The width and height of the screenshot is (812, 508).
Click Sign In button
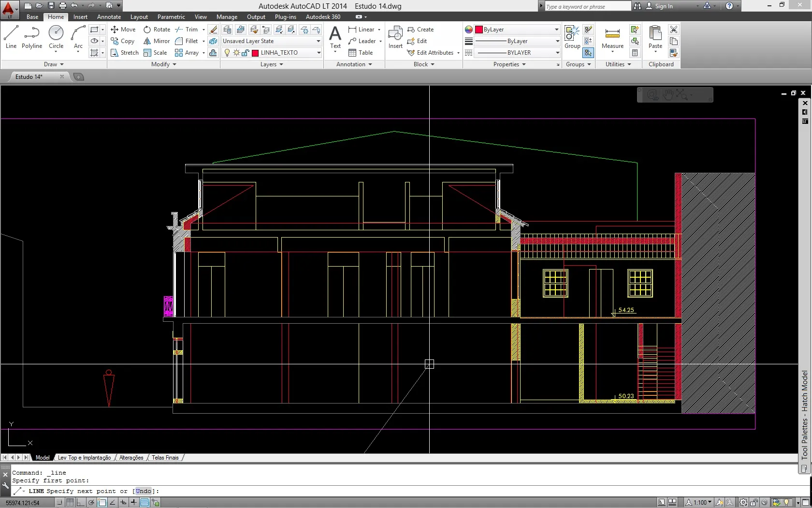663,6
